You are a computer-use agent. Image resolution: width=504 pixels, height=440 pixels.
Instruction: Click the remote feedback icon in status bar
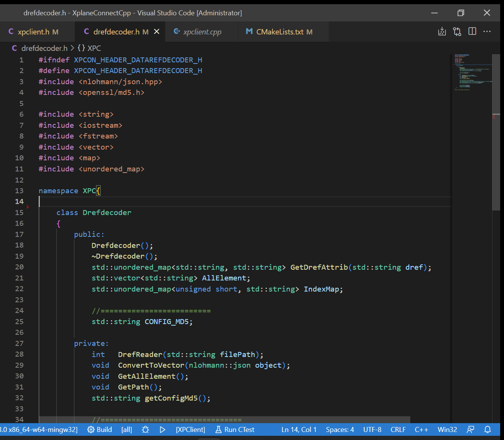click(x=470, y=429)
